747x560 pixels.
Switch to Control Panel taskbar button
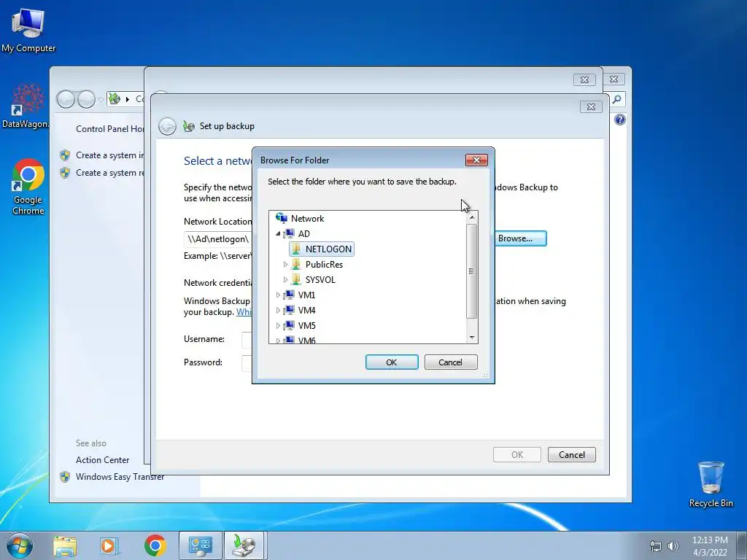(200, 545)
